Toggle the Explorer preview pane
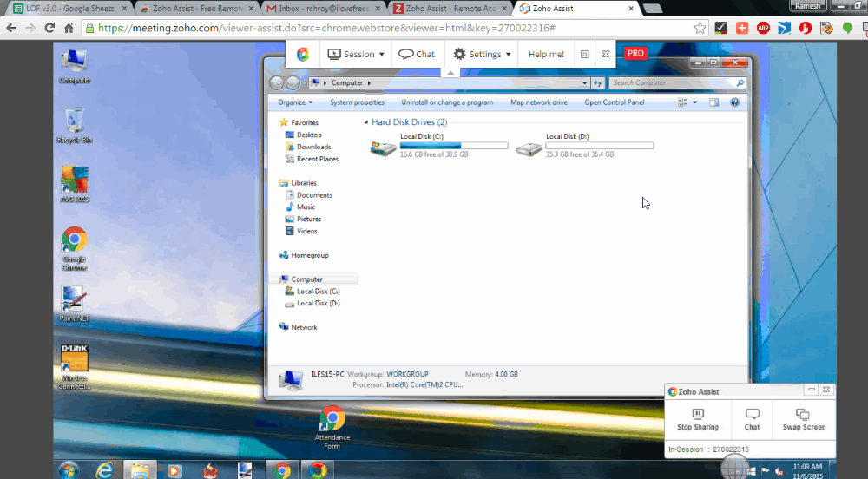 tap(713, 102)
